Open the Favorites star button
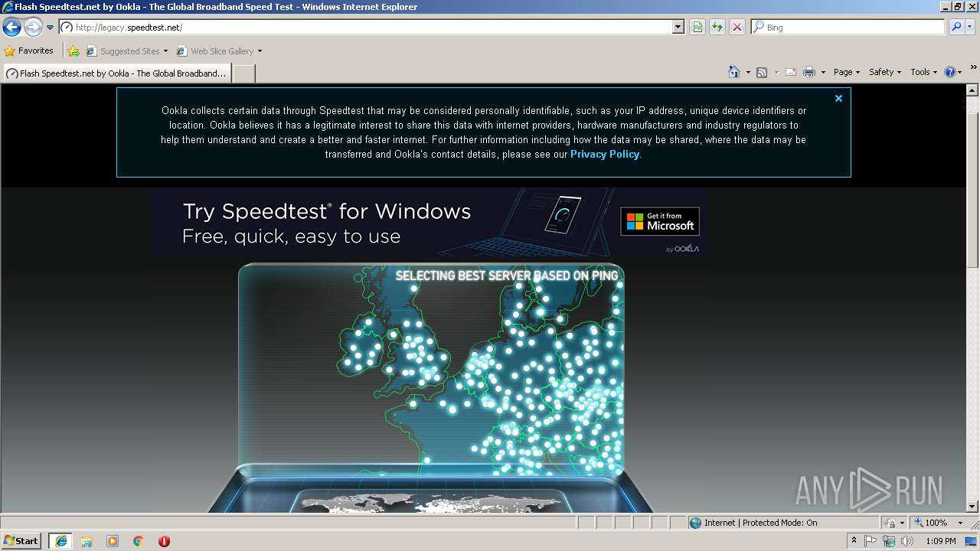Image resolution: width=980 pixels, height=551 pixels. [x=29, y=51]
